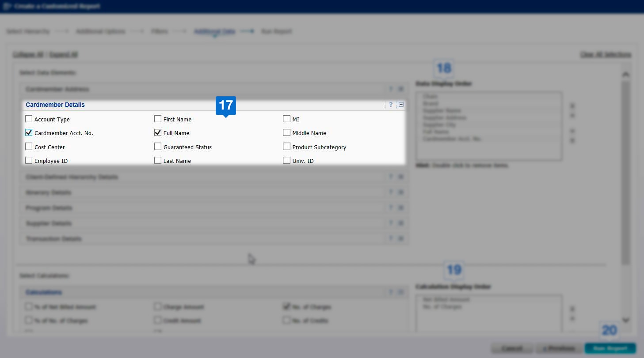644x358 pixels.
Task: Click the Supplier Details help icon
Action: coord(391,223)
